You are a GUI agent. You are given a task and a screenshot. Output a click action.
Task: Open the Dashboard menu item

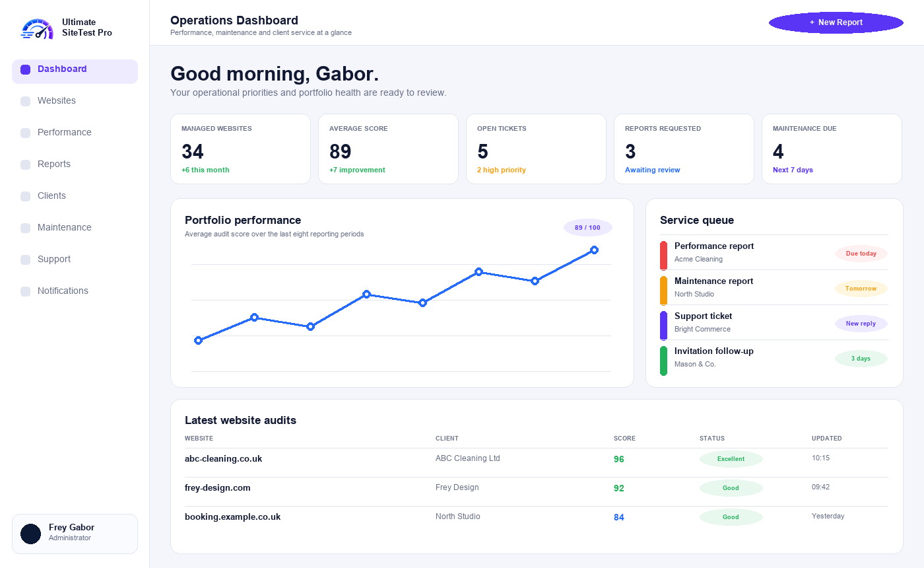point(75,71)
